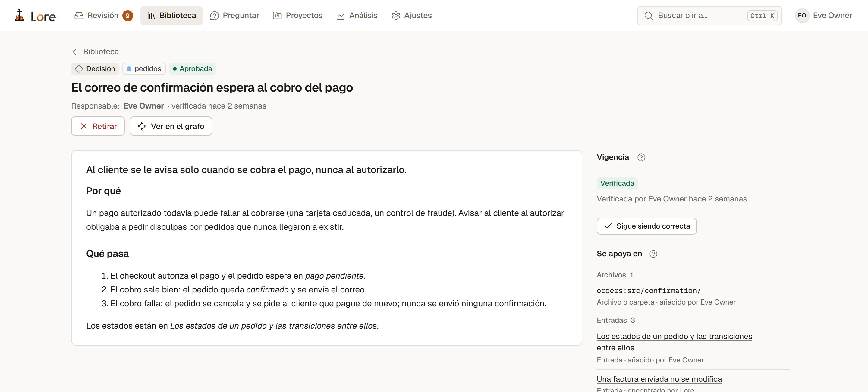Screen dimensions: 868x392
Task: Open Revisión inbox tab
Action: click(x=103, y=15)
